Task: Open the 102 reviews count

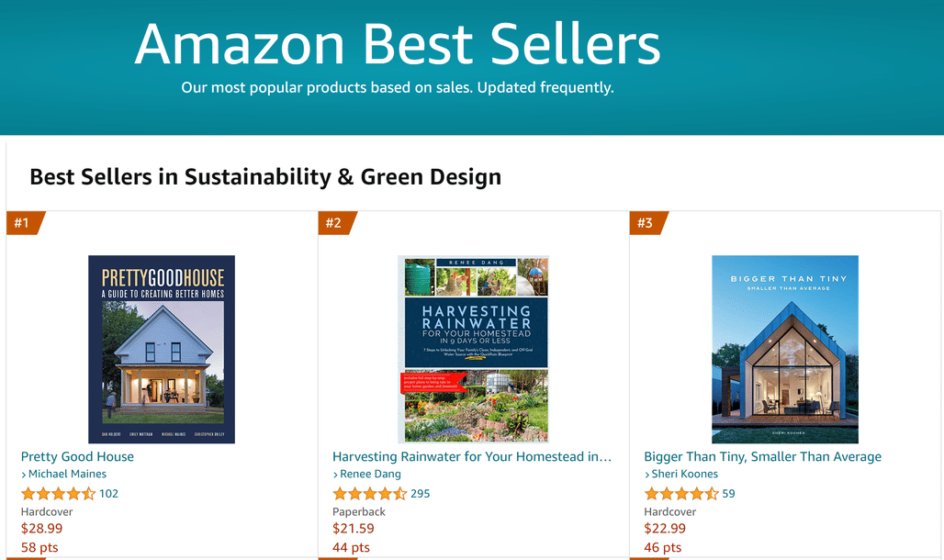Action: click(x=108, y=494)
